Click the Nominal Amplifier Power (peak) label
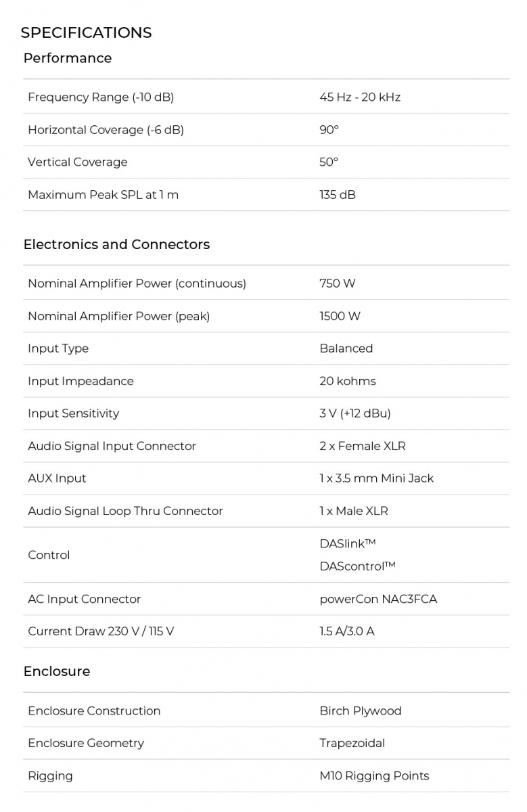The width and height of the screenshot is (527, 812). click(x=118, y=316)
